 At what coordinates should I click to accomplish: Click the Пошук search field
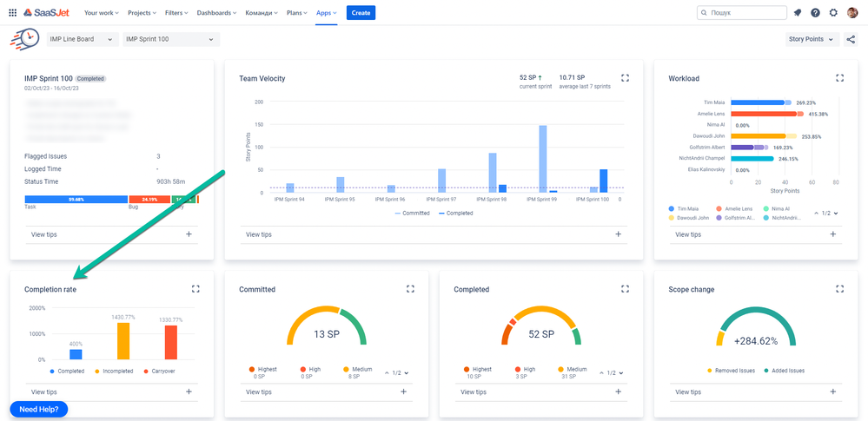click(x=742, y=13)
